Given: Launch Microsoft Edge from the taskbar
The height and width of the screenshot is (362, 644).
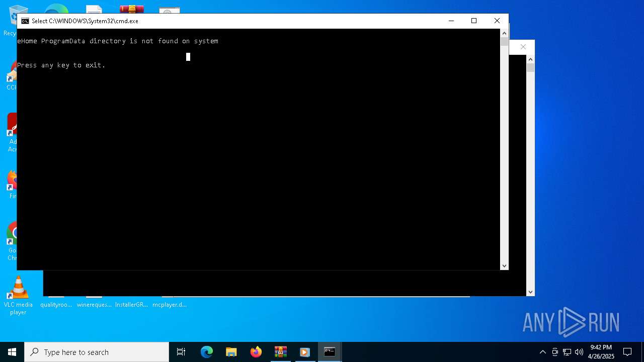Looking at the screenshot, I should (x=207, y=352).
